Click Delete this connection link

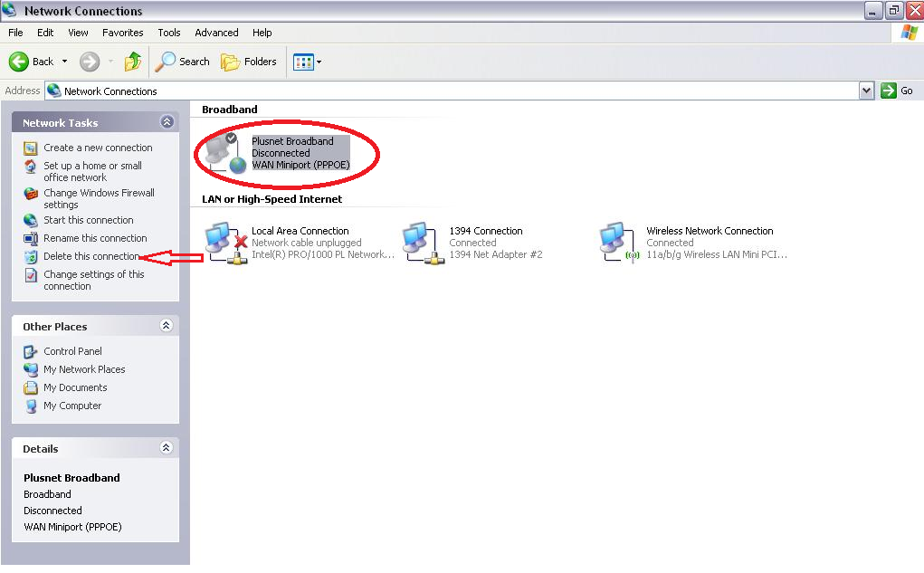(91, 256)
